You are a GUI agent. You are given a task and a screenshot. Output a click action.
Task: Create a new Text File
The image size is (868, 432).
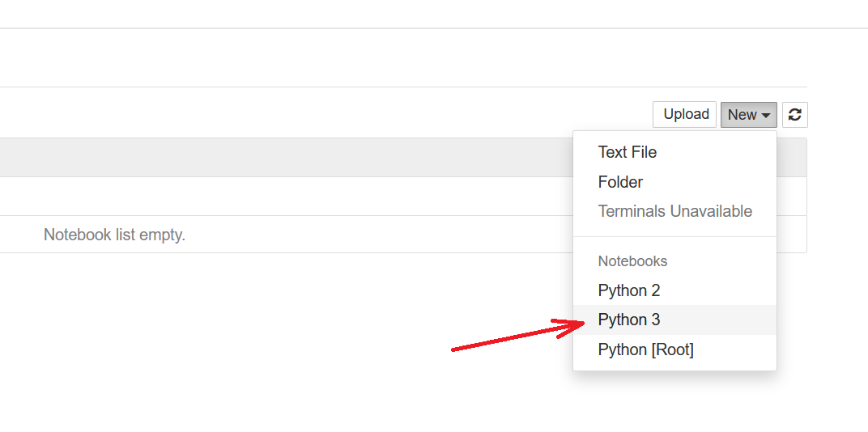tap(628, 152)
